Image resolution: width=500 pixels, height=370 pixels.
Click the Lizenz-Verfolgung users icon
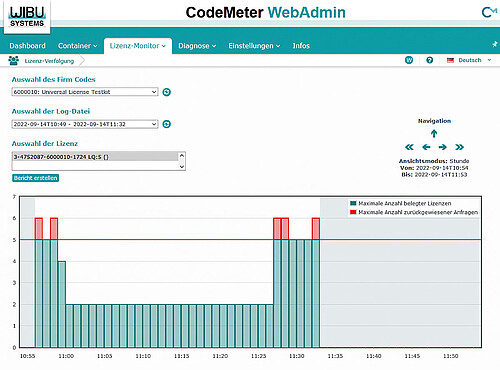tap(14, 60)
